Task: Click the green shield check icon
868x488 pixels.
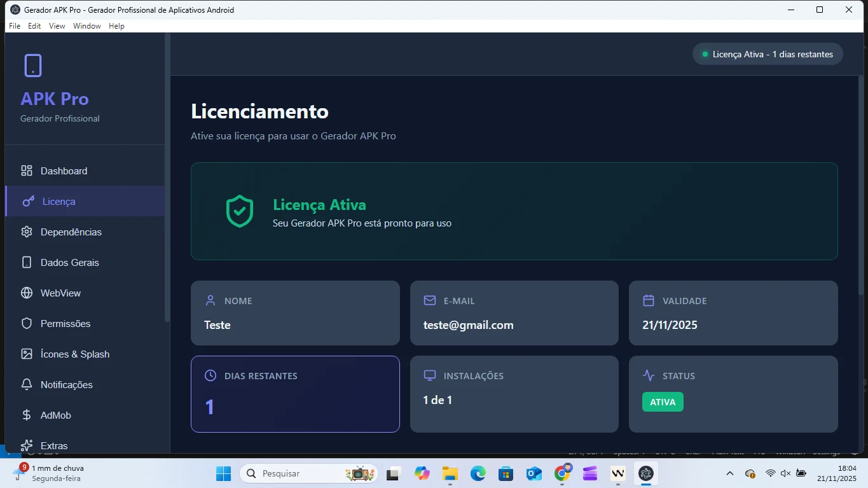Action: (x=240, y=211)
